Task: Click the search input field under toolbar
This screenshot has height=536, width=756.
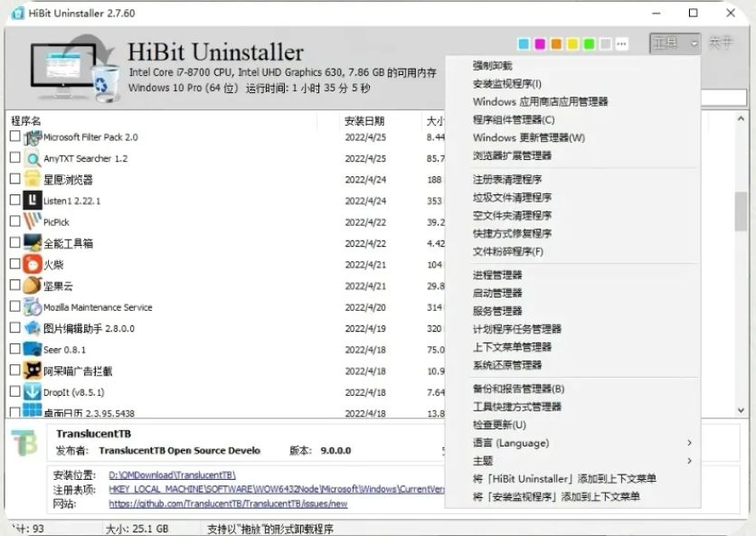Action: tap(723, 98)
